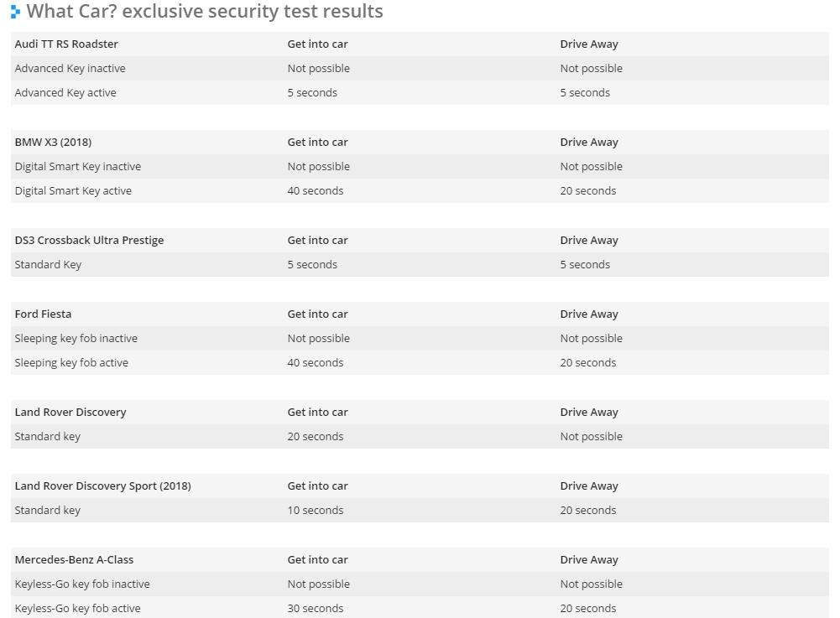This screenshot has width=840, height=618.
Task: Select the Audi TT RS Roadster header cell
Action: 66,44
